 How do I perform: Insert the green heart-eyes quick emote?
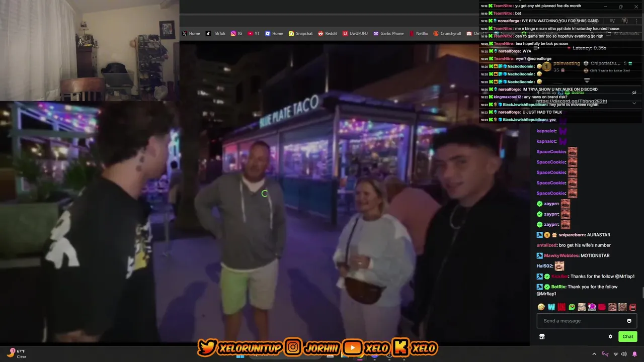[x=572, y=307]
